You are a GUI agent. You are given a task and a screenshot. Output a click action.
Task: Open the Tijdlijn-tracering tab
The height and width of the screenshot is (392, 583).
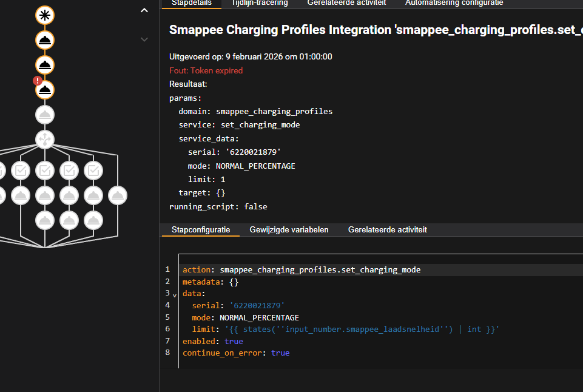(x=259, y=3)
